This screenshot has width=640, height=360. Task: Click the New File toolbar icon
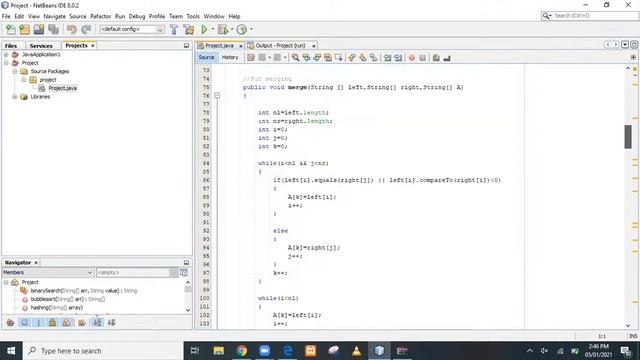[x=11, y=29]
